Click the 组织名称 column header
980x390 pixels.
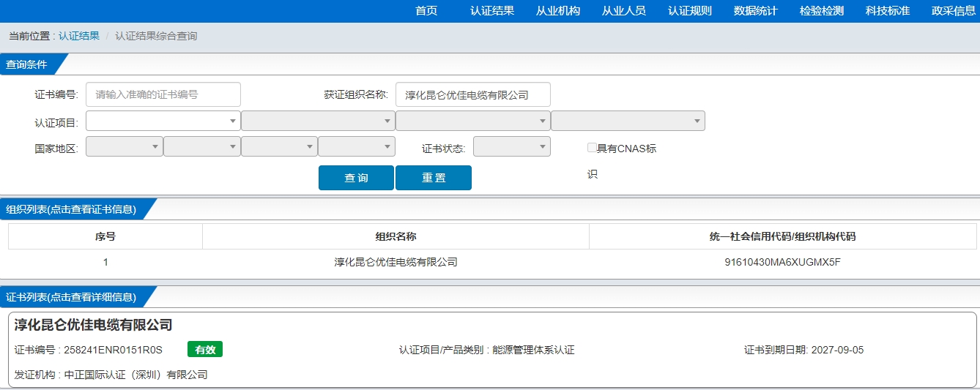point(396,236)
